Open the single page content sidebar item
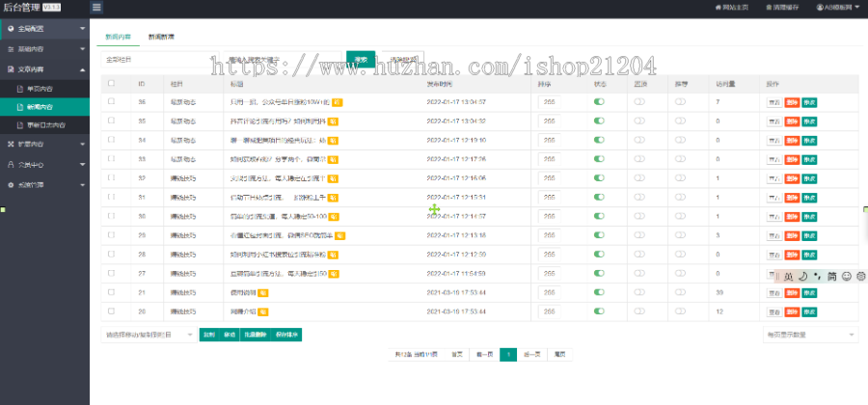Image resolution: width=868 pixels, height=405 pixels. [44, 89]
